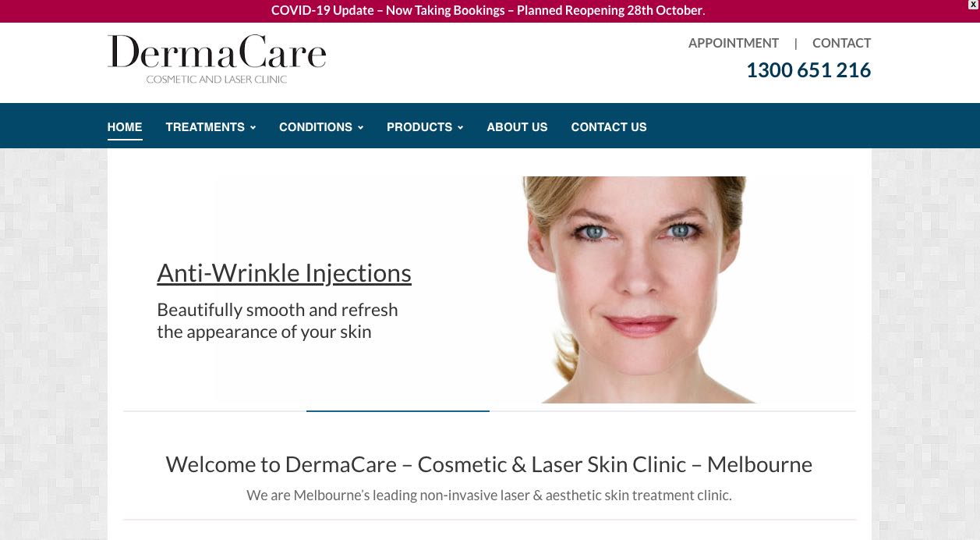Click the Contact link in header
The image size is (980, 540).
click(x=841, y=43)
